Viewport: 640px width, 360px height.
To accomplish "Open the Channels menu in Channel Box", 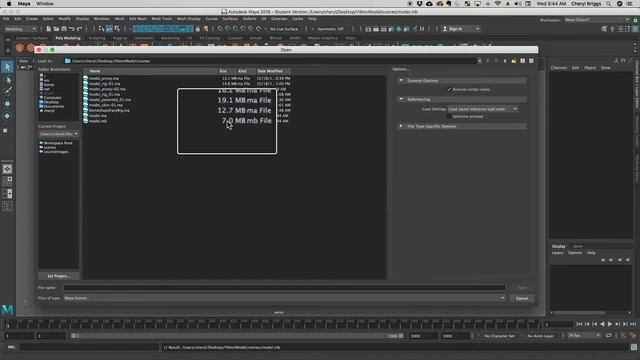I will coord(559,68).
